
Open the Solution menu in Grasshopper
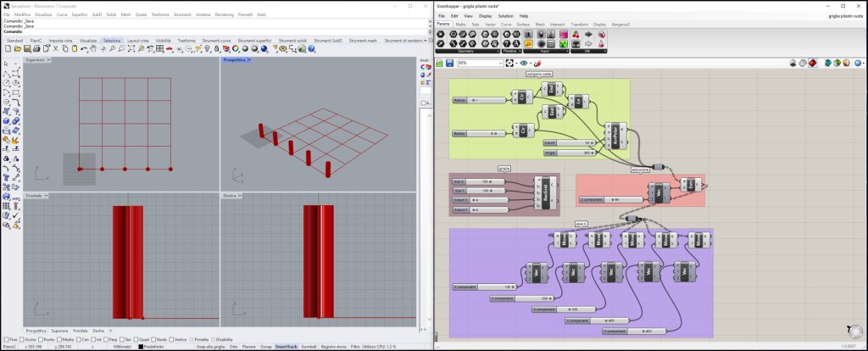pos(504,15)
